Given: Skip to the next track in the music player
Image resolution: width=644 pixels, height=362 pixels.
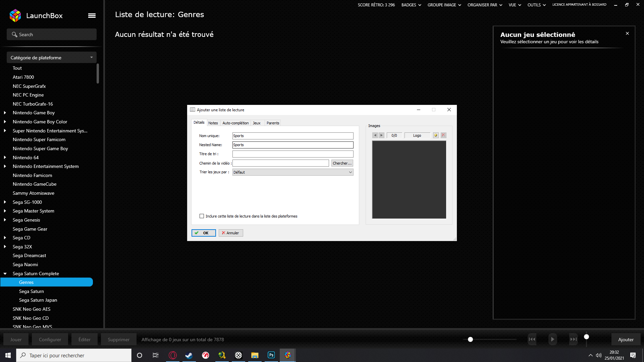Looking at the screenshot, I should (574, 339).
